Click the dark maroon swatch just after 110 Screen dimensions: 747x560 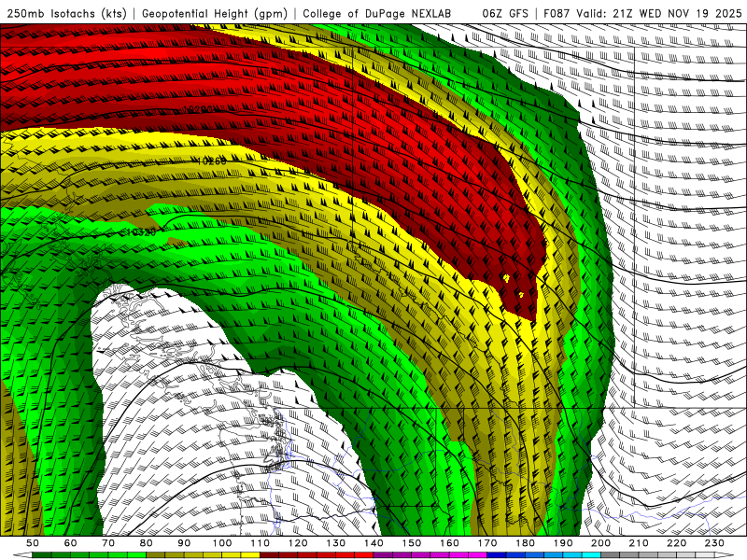269,555
